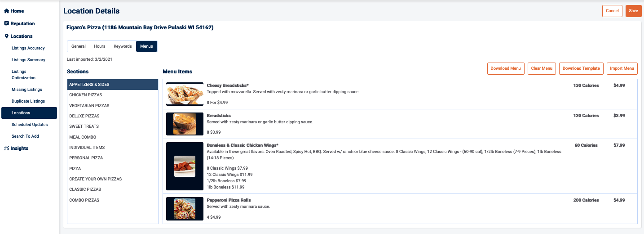Click the Reputation chat icon
644x234 pixels.
6,23
